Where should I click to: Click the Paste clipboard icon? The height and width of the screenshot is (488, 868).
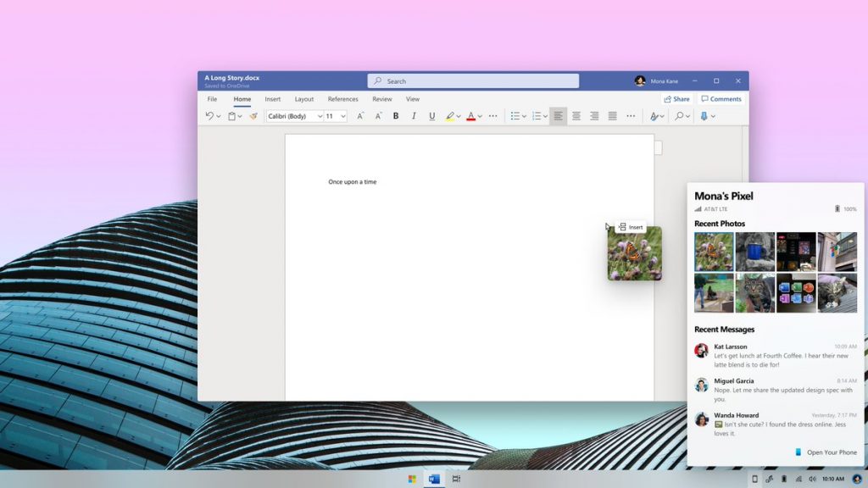click(232, 115)
